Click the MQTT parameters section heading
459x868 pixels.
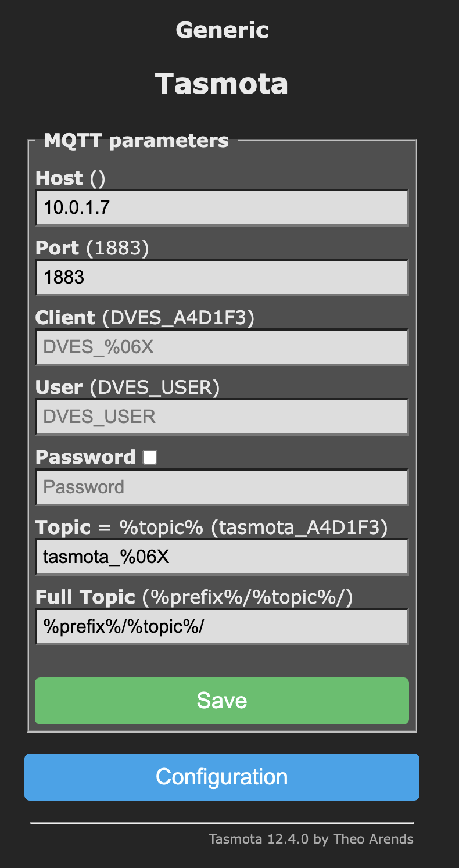[135, 140]
